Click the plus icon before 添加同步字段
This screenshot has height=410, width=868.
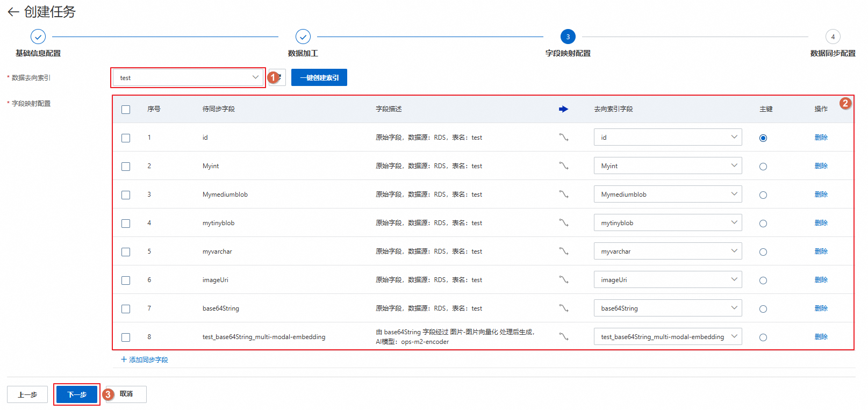[x=124, y=359]
